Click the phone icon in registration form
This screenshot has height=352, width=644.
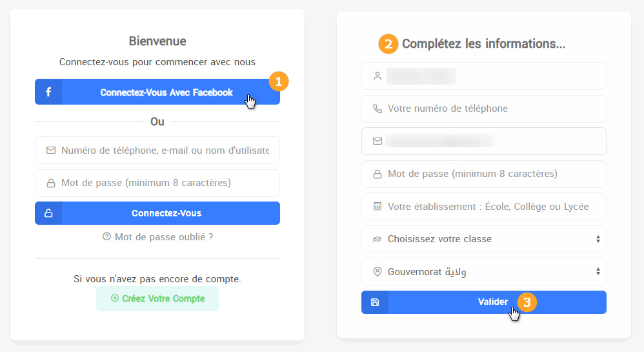pyautogui.click(x=377, y=109)
